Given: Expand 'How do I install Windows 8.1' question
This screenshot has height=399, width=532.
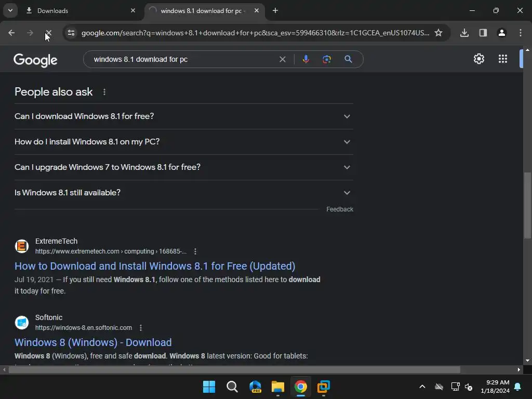Looking at the screenshot, I should 184,142.
